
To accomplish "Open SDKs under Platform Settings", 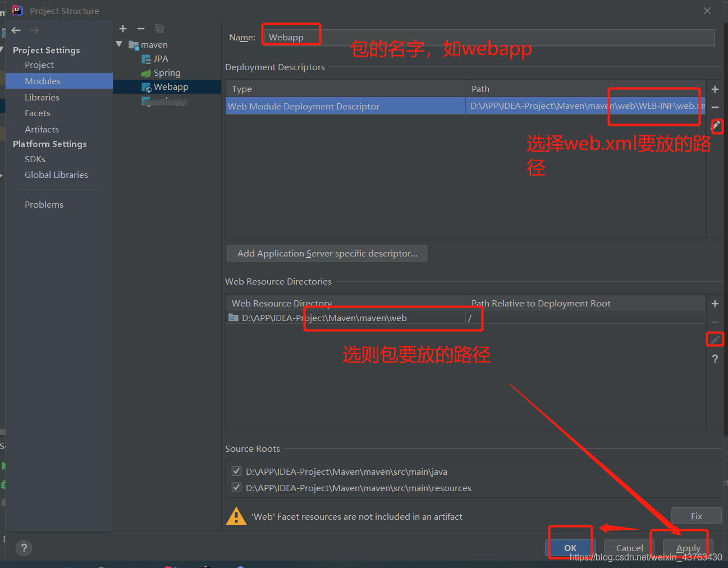I will tap(35, 159).
